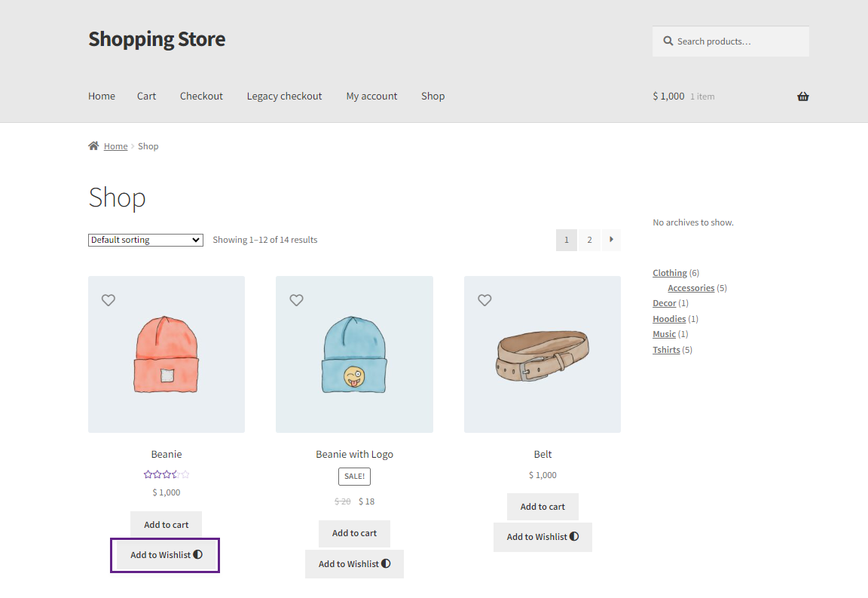Open Home in the navigation menu
The width and height of the screenshot is (868, 598).
pos(102,96)
